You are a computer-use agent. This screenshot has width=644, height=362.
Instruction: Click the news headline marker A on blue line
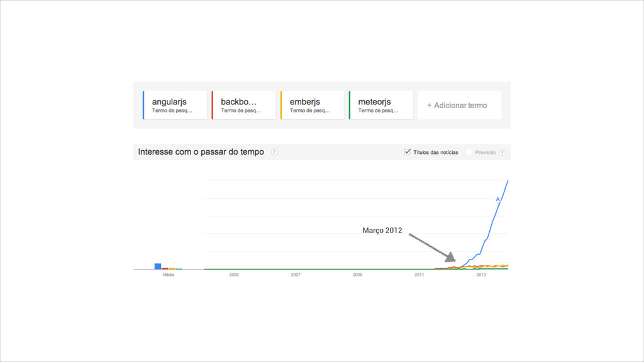point(497,199)
